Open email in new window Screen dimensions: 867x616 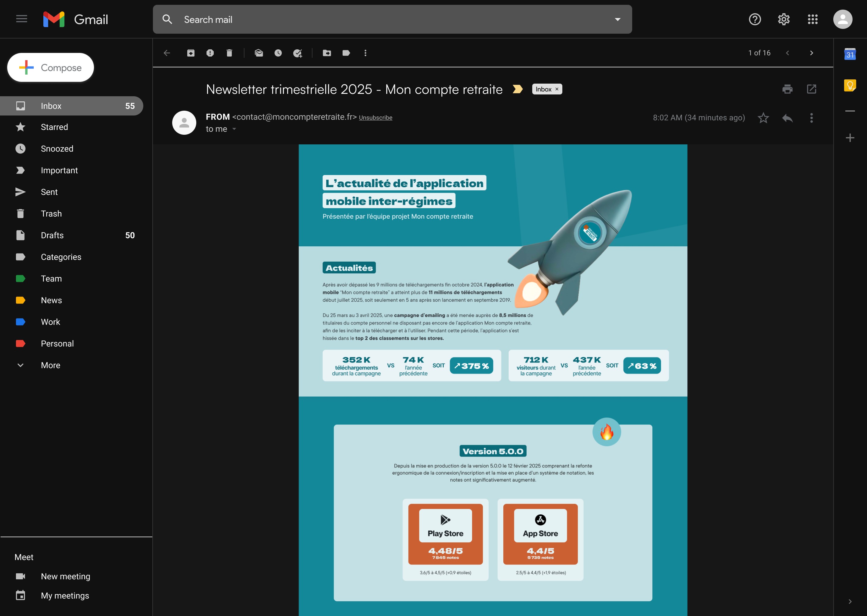coord(811,89)
